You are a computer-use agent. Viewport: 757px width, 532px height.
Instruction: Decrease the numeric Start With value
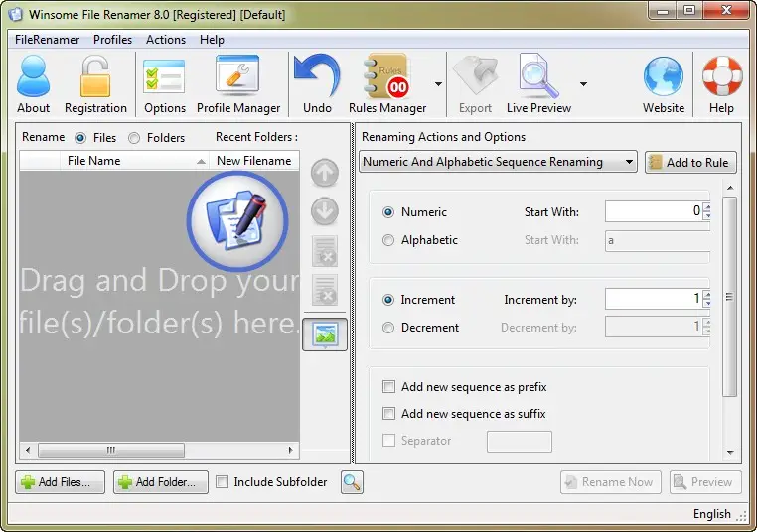tap(706, 215)
